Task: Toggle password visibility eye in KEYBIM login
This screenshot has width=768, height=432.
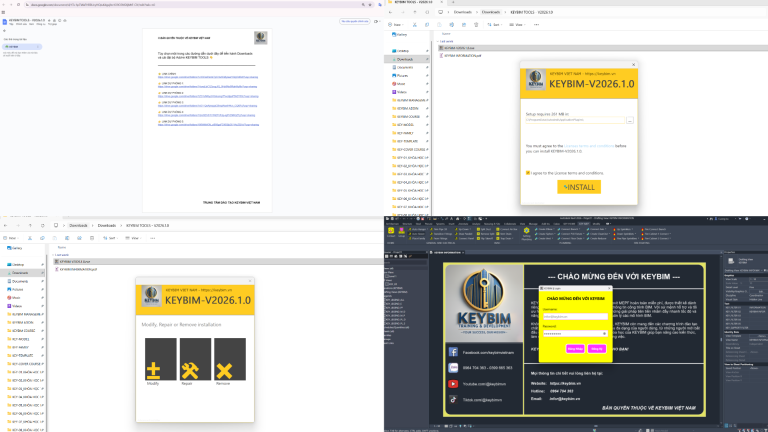Action: 604,334
